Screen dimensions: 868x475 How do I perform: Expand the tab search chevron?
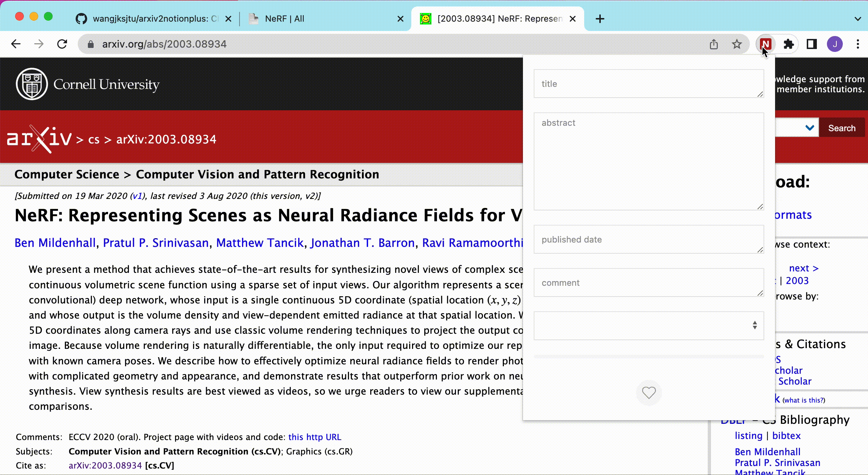coord(858,19)
